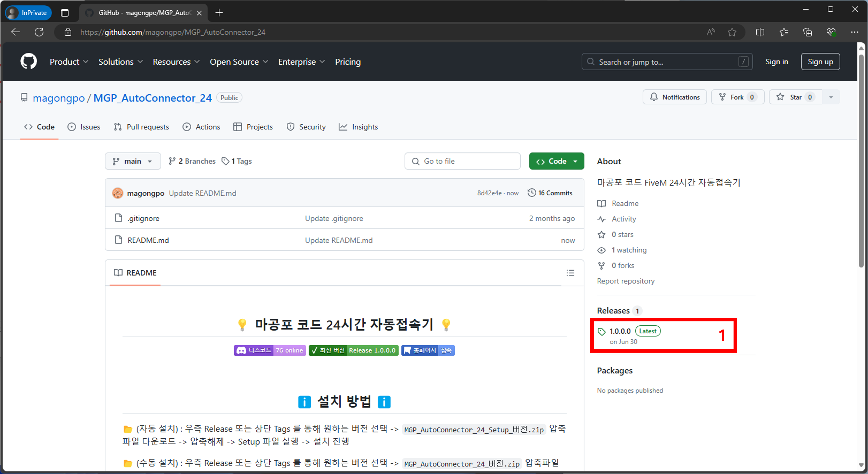The height and width of the screenshot is (474, 868).
Task: Expand the Enterprise menu
Action: coord(302,62)
